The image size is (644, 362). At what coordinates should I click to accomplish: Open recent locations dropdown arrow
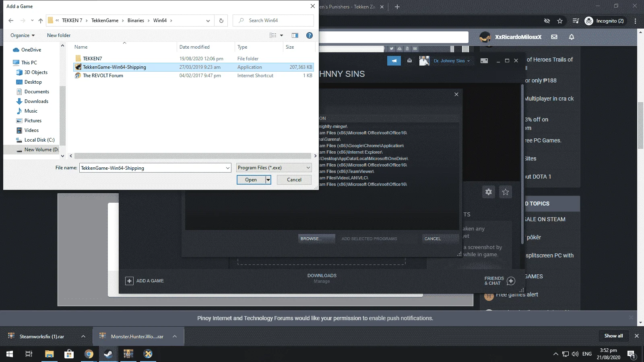[32, 21]
